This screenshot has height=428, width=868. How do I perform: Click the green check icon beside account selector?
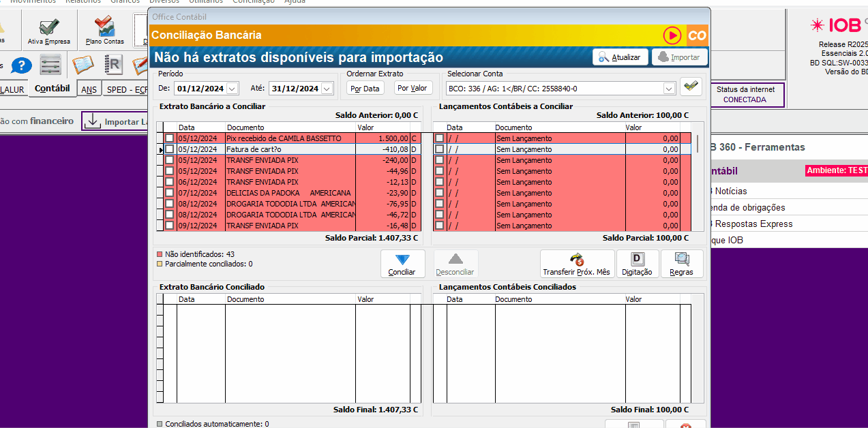(691, 87)
